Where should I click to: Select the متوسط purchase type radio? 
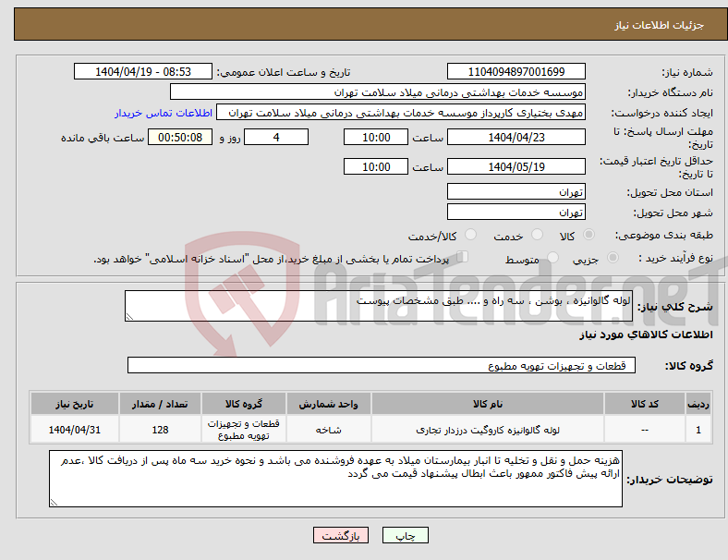(x=552, y=257)
